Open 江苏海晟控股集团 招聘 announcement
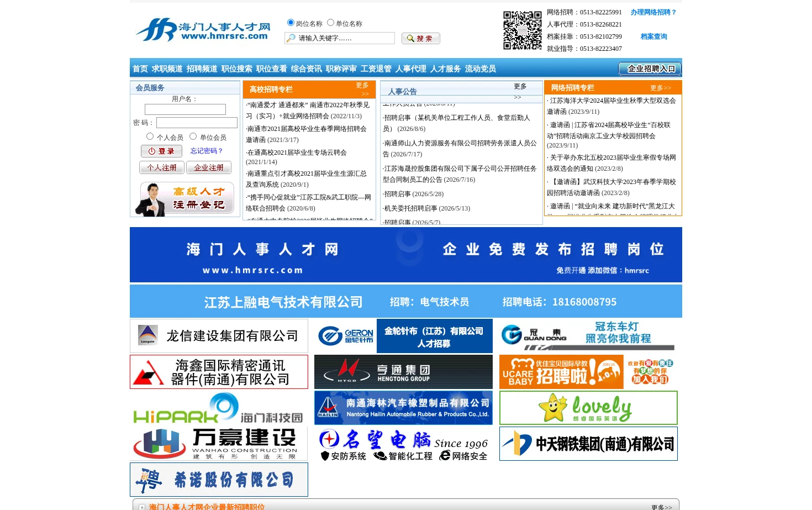 click(460, 174)
